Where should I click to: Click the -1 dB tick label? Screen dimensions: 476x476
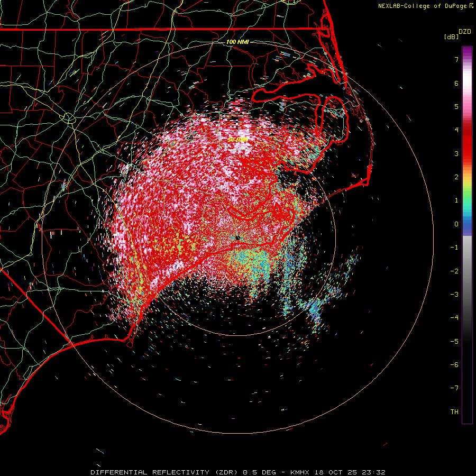click(454, 248)
